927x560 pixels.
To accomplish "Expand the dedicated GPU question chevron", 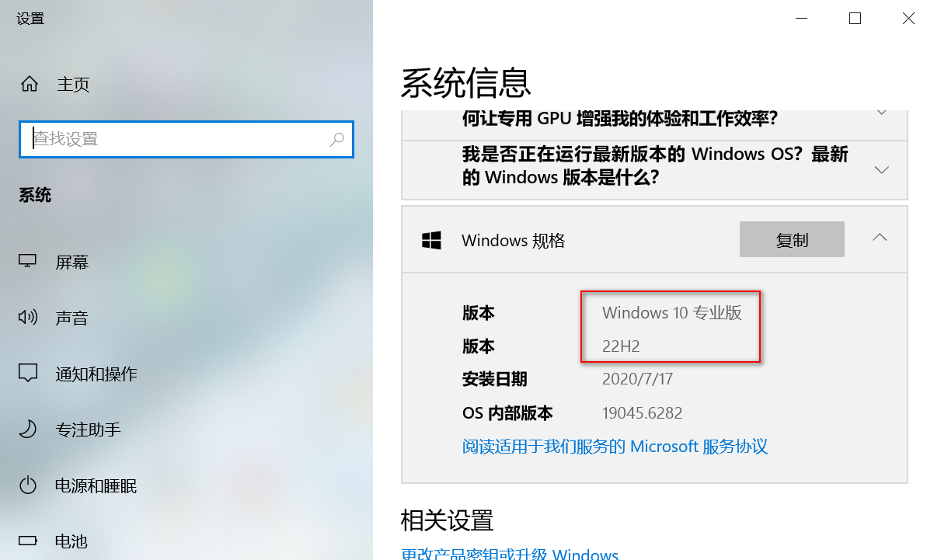I will coord(881,113).
